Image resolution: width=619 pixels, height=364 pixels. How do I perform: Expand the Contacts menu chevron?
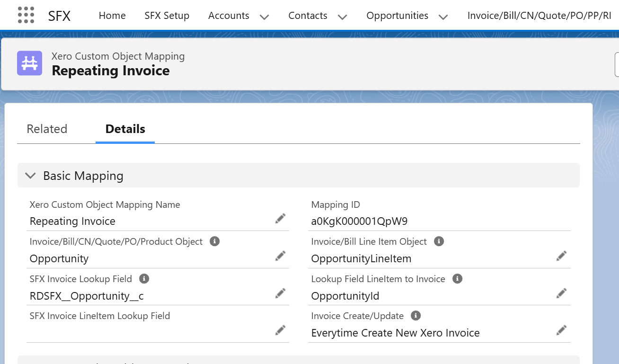(x=343, y=17)
